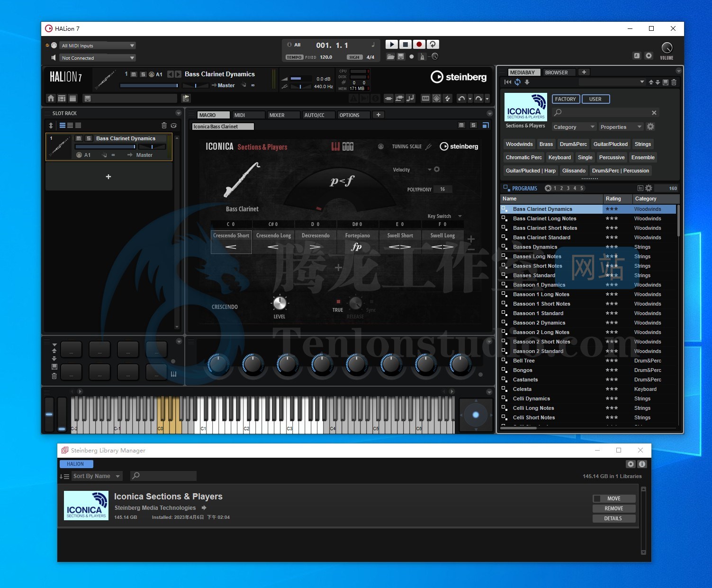Open the HALion options gear icon at top right
This screenshot has width=712, height=588.
tap(649, 55)
